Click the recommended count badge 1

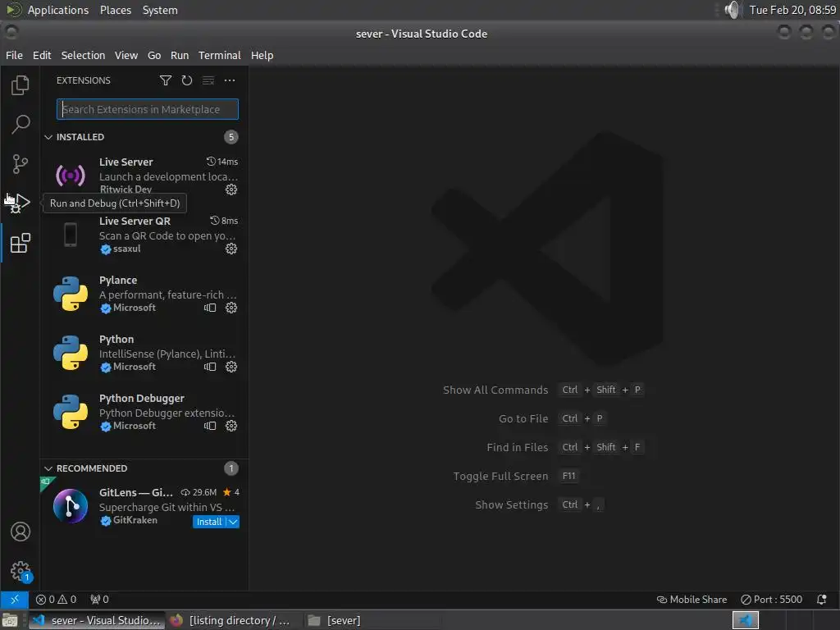(231, 468)
